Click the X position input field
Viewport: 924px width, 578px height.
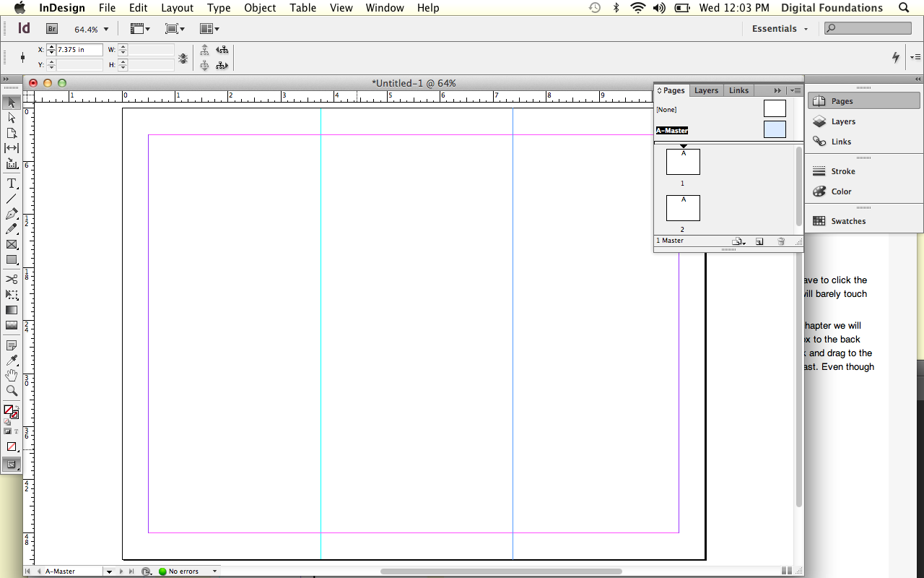click(x=79, y=50)
